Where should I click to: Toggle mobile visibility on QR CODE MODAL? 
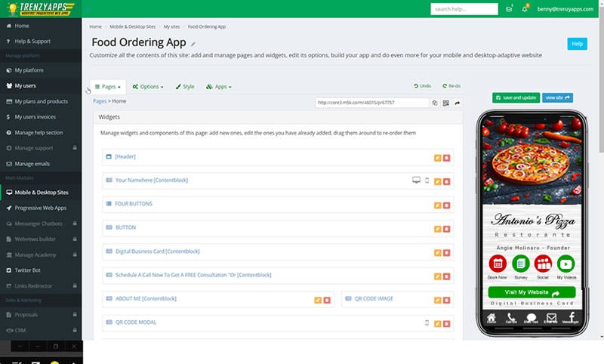pos(427,322)
